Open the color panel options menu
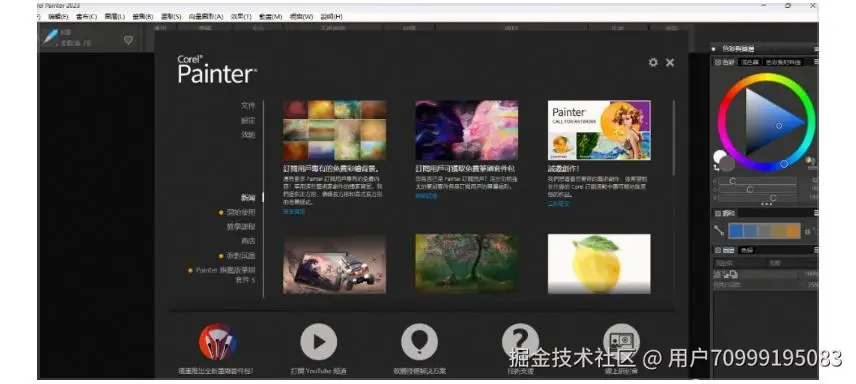 (816, 62)
